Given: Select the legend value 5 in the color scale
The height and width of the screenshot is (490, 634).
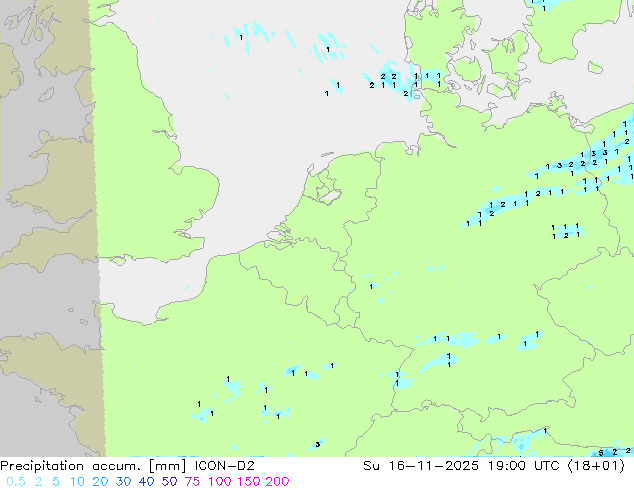Looking at the screenshot, I should click(56, 482).
